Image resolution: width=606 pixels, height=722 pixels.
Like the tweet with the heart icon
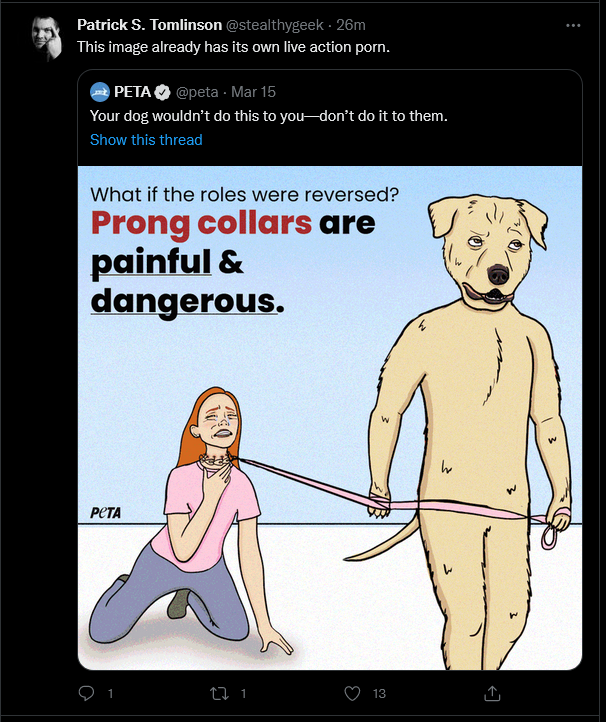tap(352, 693)
